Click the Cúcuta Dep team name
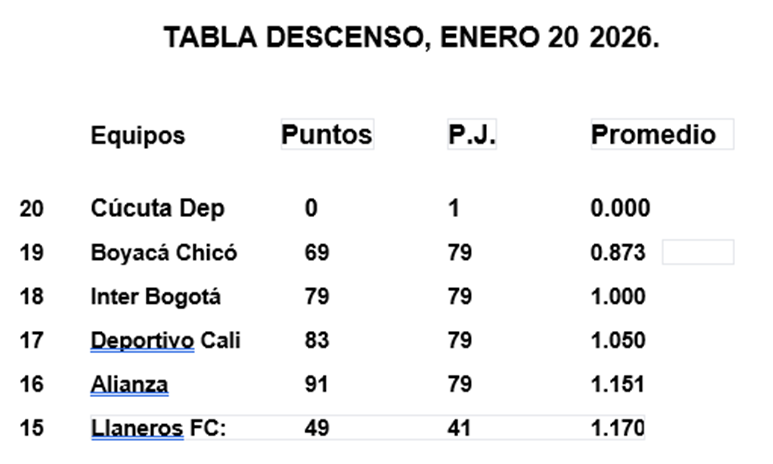Viewport: 773px width, 464px height. pyautogui.click(x=157, y=209)
